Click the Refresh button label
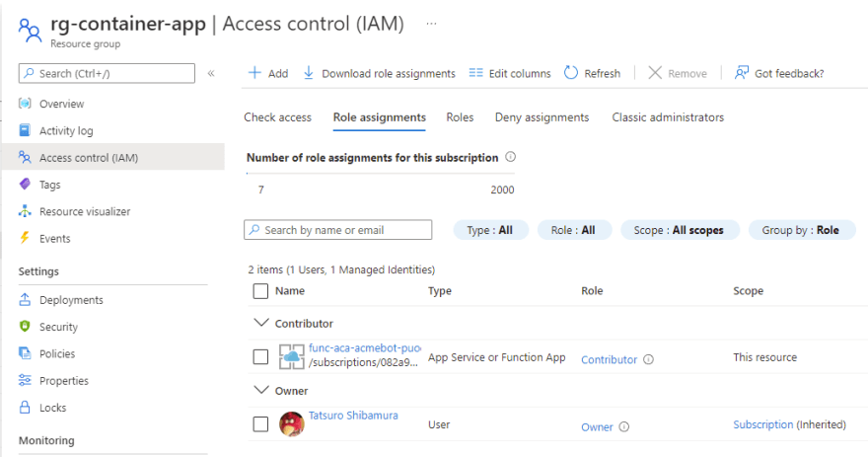Viewport: 868px width, 457px height. tap(603, 73)
